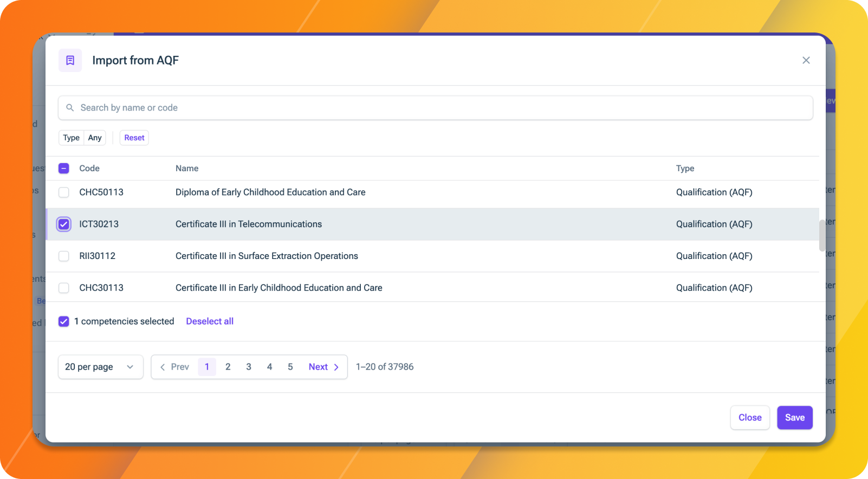Click the Import from AQF document icon

70,60
